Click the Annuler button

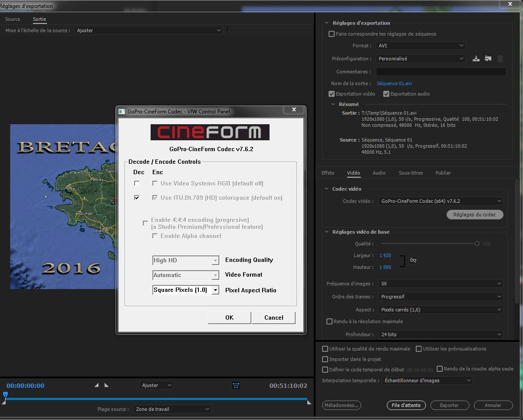(x=493, y=405)
